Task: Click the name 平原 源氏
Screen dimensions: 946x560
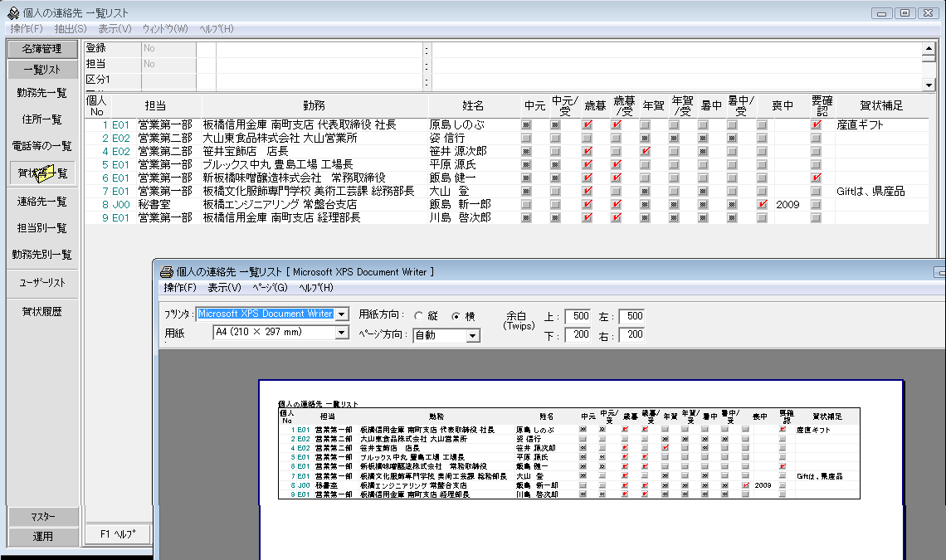Action: (452, 165)
